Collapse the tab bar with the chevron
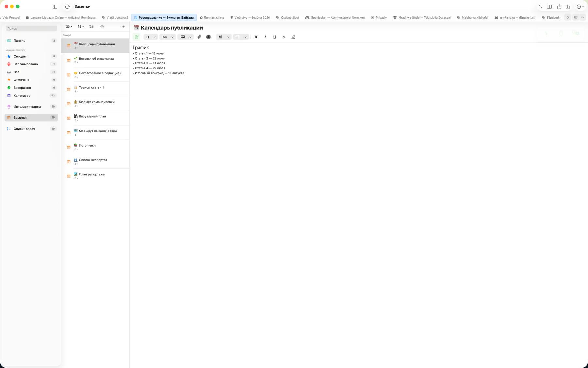This screenshot has width=588, height=368. coord(582,18)
